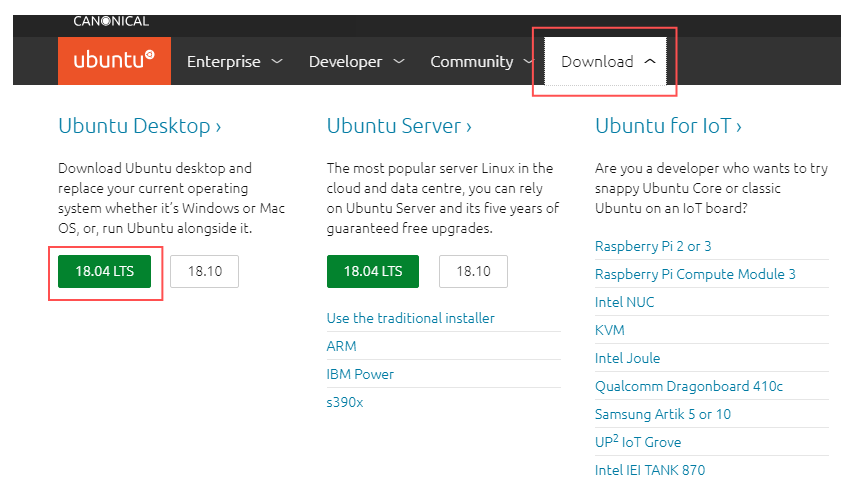Expand the Developer menu
This screenshot has height=496, width=856.
(356, 62)
